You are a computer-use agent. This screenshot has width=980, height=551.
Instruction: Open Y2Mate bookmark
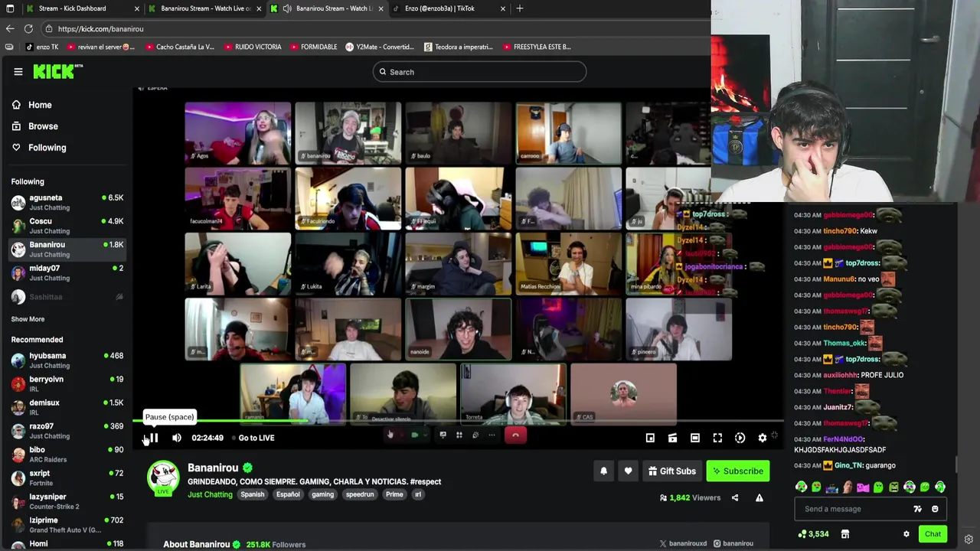380,47
